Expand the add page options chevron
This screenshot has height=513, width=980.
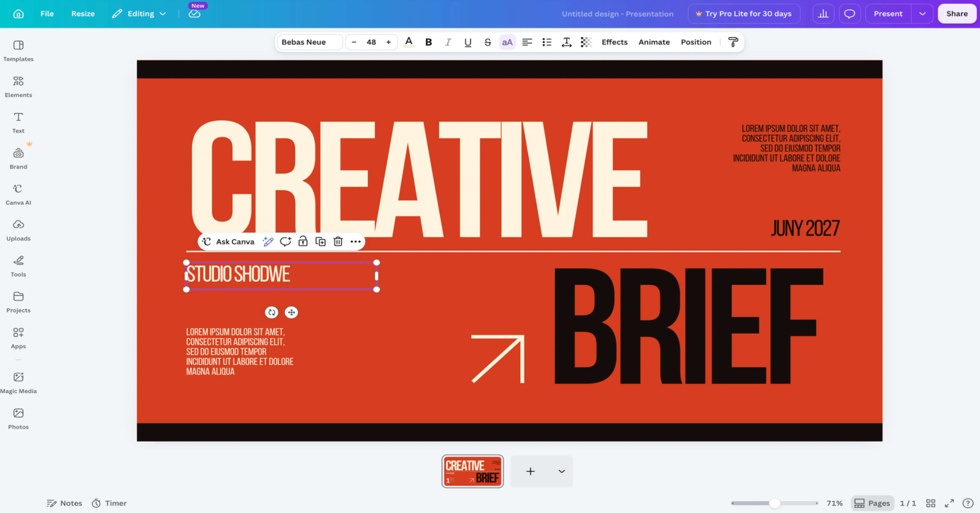[561, 471]
